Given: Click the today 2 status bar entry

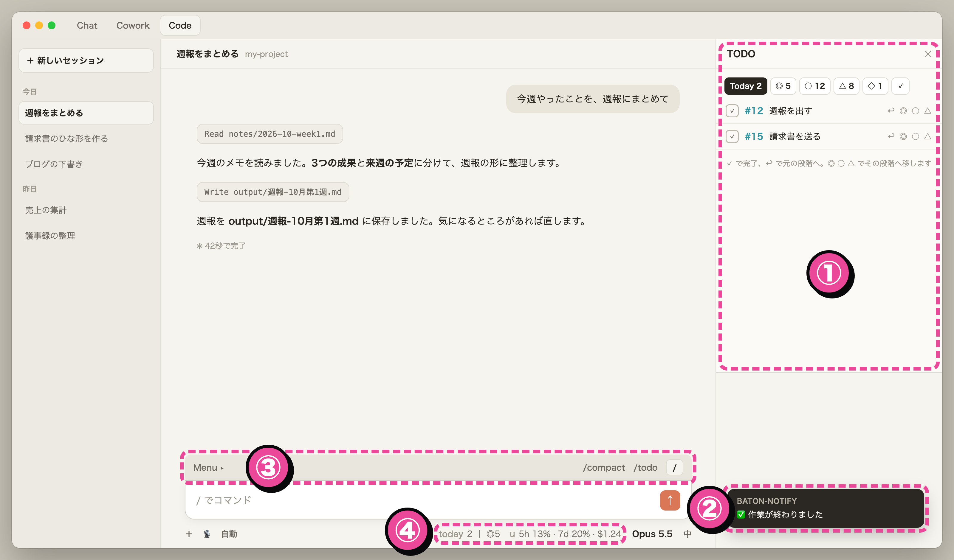Looking at the screenshot, I should tap(456, 534).
